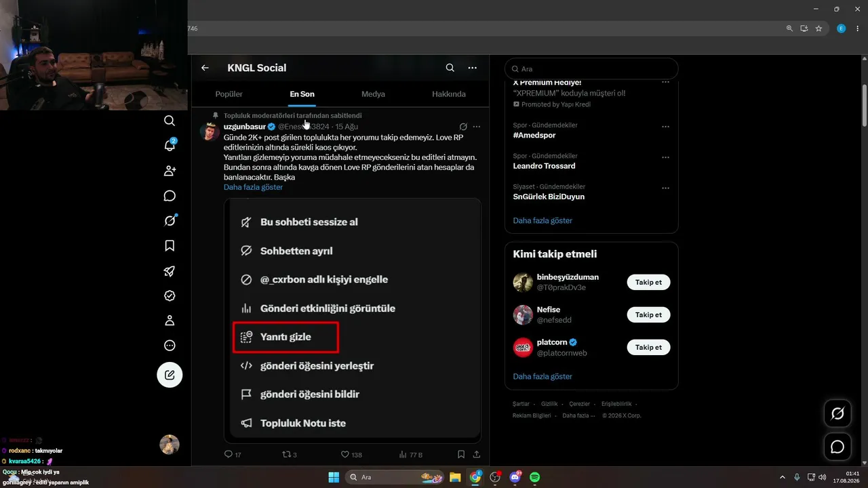
Task: Click Chrome install app icon
Action: point(804,28)
